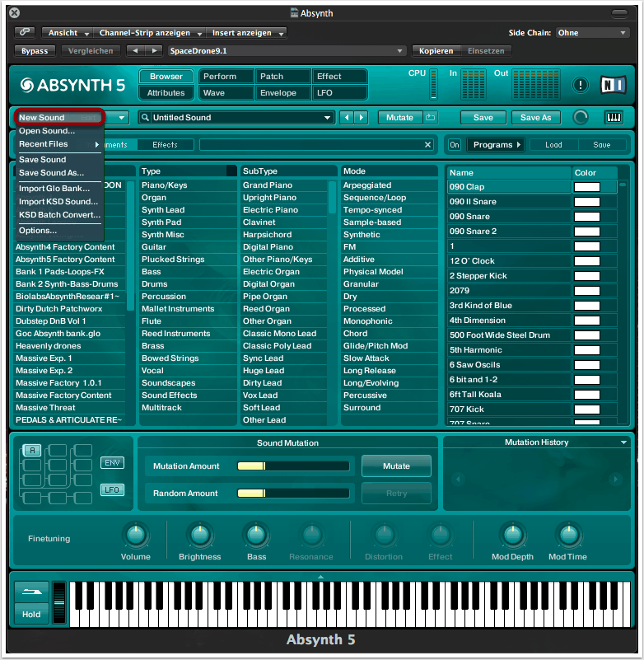Open the SpaceDrone9.1 preset dropdown
The height and width of the screenshot is (660, 644).
tap(285, 51)
